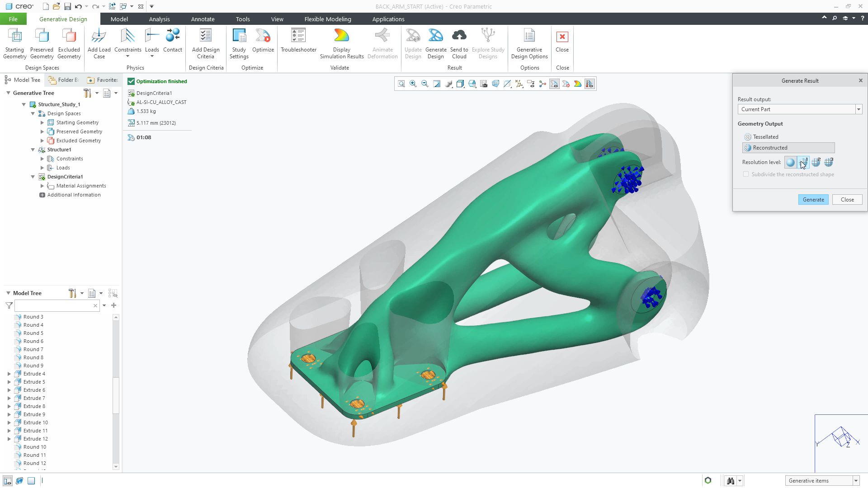
Task: Switch to Flexible Modeling tab
Action: 328,19
